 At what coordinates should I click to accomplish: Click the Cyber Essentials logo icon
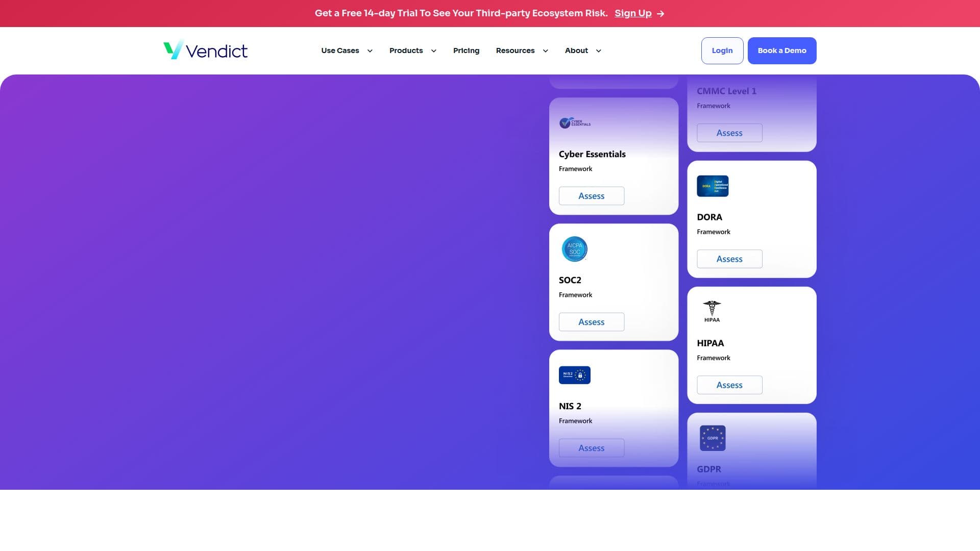(x=575, y=123)
